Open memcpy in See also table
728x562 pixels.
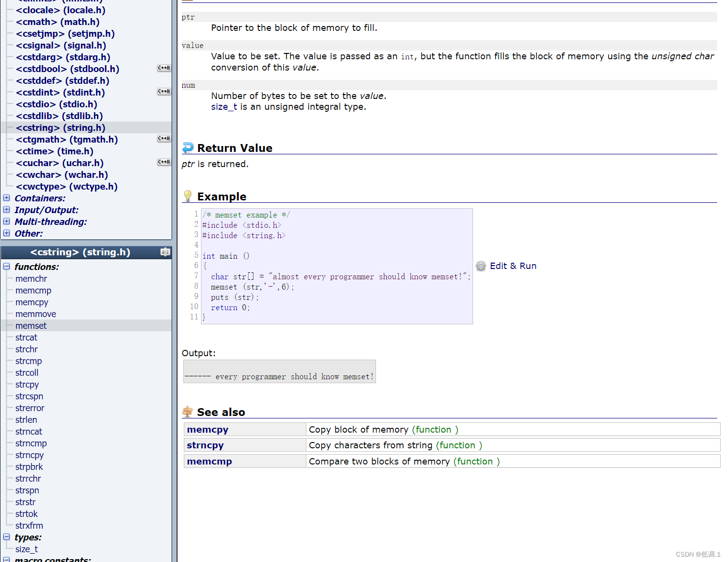tap(207, 430)
